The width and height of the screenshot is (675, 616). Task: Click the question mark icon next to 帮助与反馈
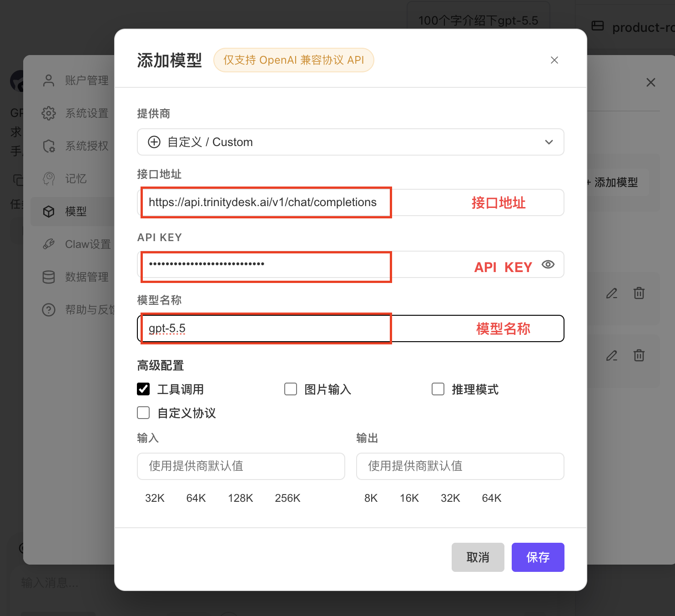click(49, 310)
